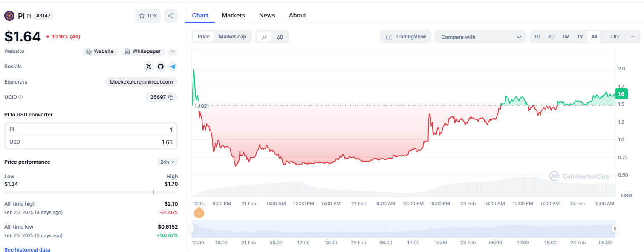The width and height of the screenshot is (644, 252).
Task: Click the left handle of range slider
Action: 192,229
